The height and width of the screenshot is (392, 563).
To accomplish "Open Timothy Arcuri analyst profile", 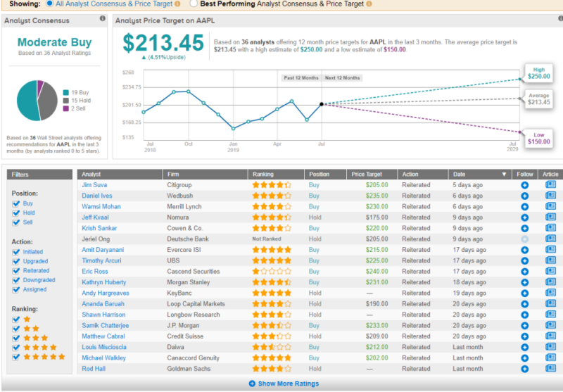I will click(x=101, y=260).
